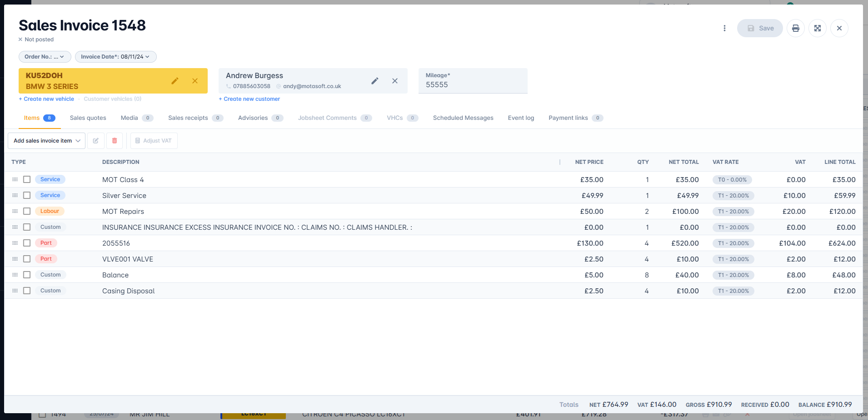
Task: Remove customer Andrew Burgess from invoice
Action: tap(395, 81)
